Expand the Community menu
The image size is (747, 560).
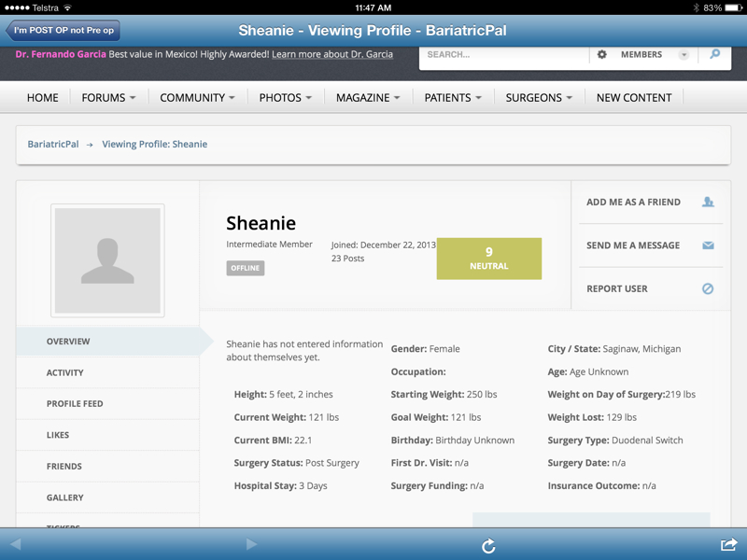[197, 98]
